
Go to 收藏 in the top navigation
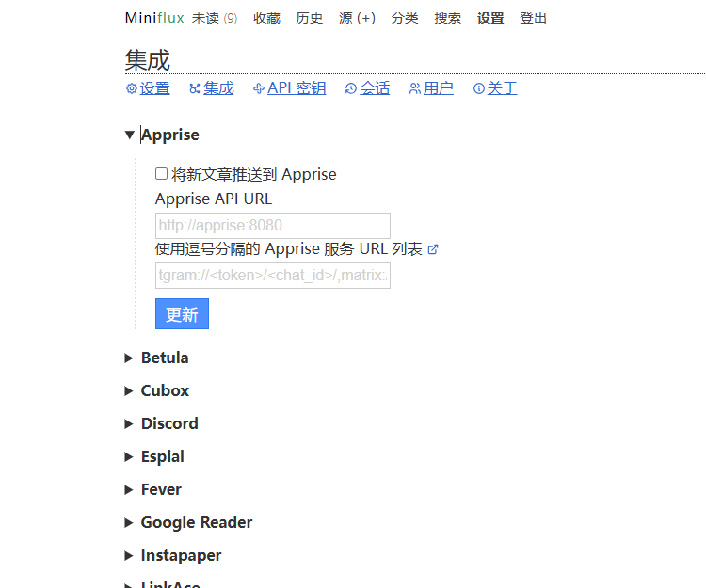[x=266, y=18]
